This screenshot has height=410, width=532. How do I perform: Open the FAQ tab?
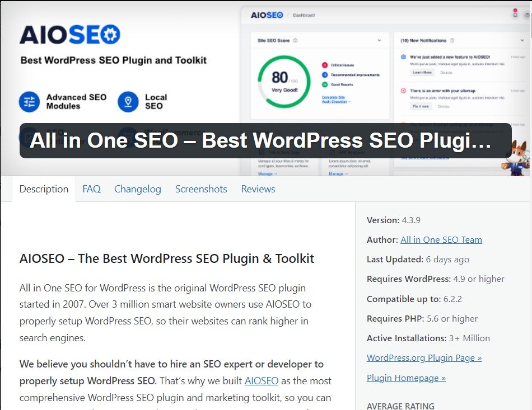coord(92,189)
